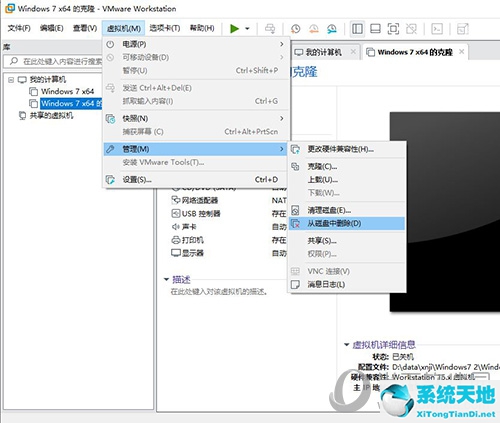
Task: Click the stretch guest display icon
Action: (x=463, y=29)
